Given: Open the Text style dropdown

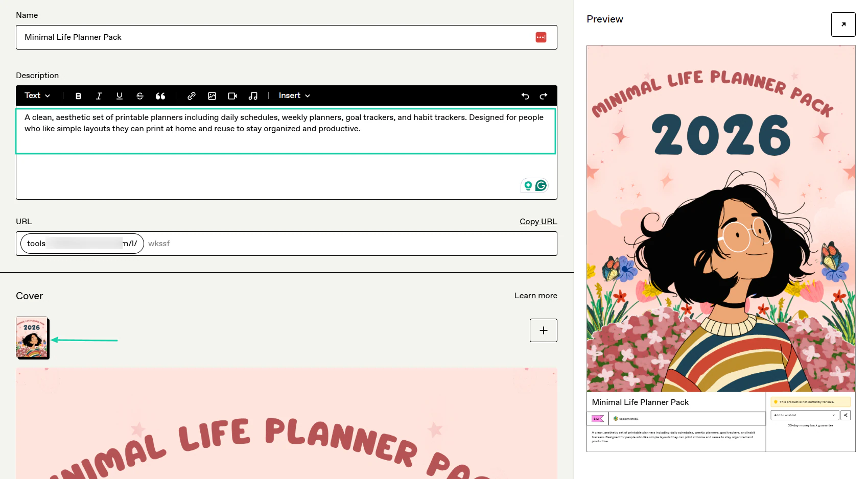Looking at the screenshot, I should click(x=37, y=95).
